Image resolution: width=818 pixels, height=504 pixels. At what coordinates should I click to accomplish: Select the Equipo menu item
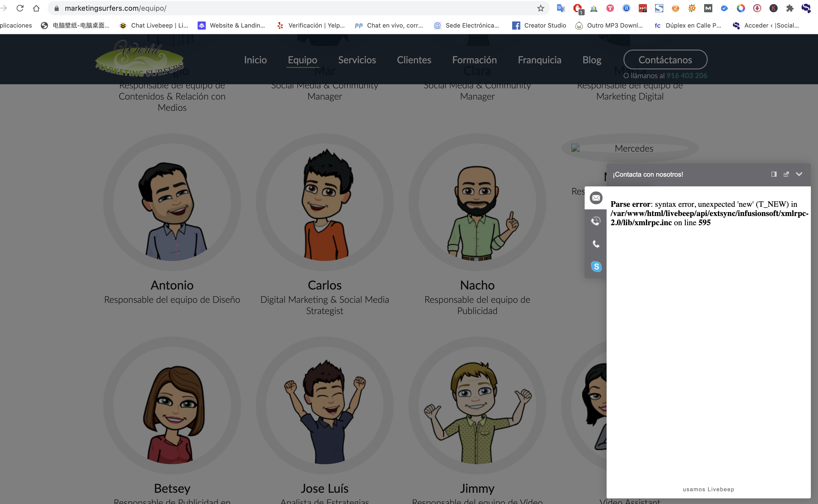click(302, 60)
